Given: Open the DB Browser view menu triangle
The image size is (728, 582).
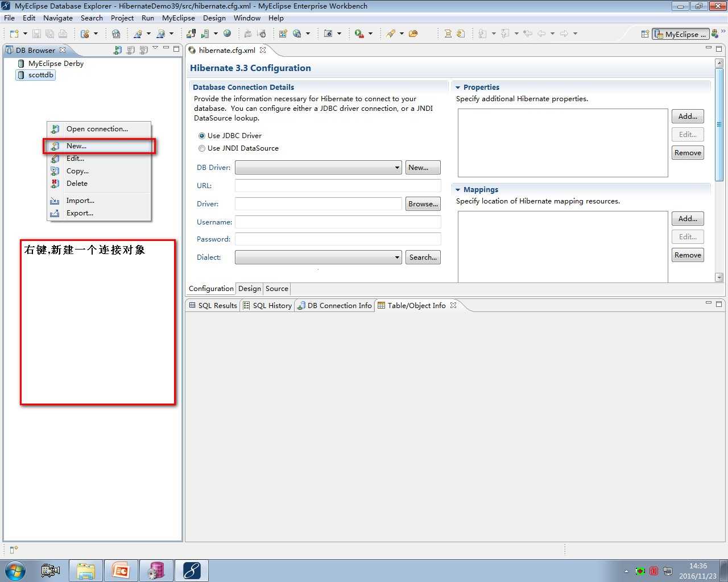Looking at the screenshot, I should click(155, 48).
